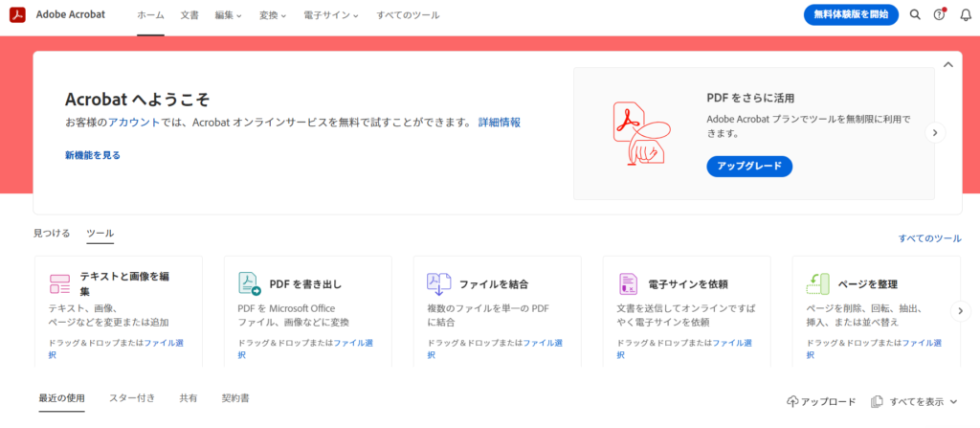Go to the ホーム tab
This screenshot has height=428, width=980.
click(x=150, y=15)
